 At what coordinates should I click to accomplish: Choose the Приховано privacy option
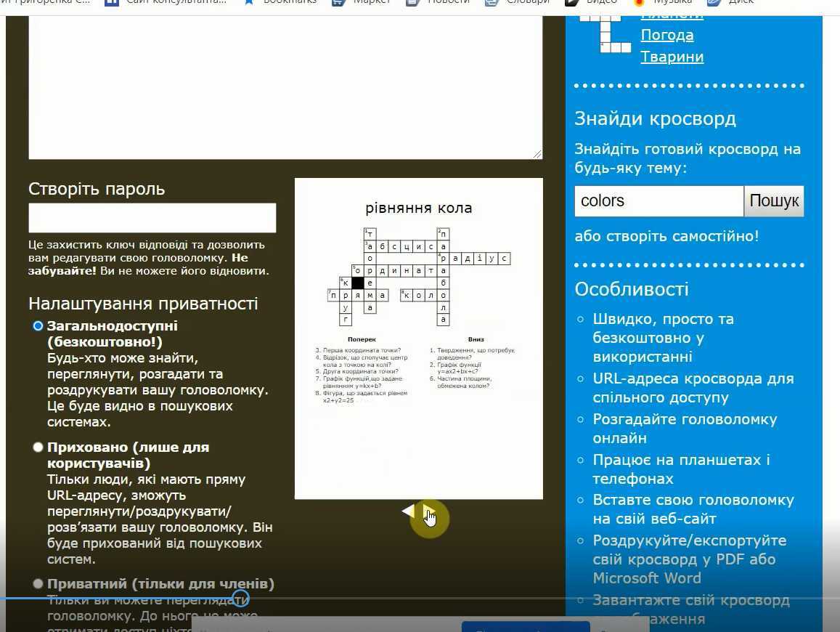click(x=38, y=447)
